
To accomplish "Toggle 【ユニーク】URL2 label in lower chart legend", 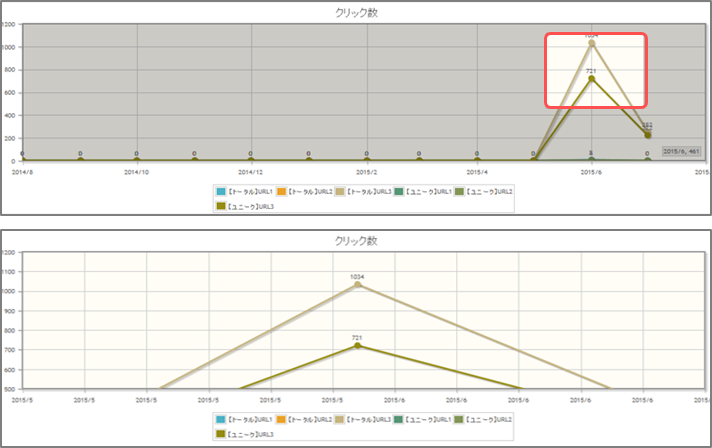I will click(489, 419).
